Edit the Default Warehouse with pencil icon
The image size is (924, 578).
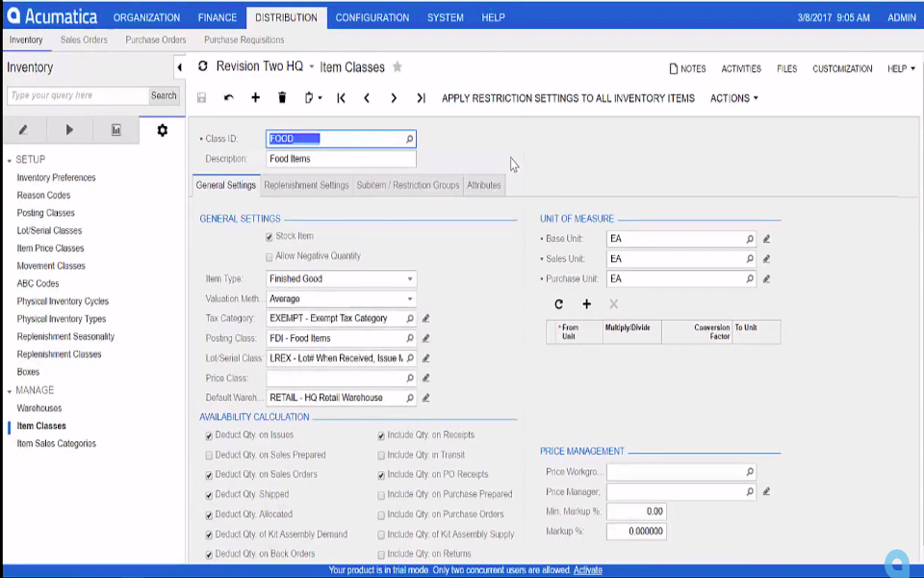[x=425, y=398]
